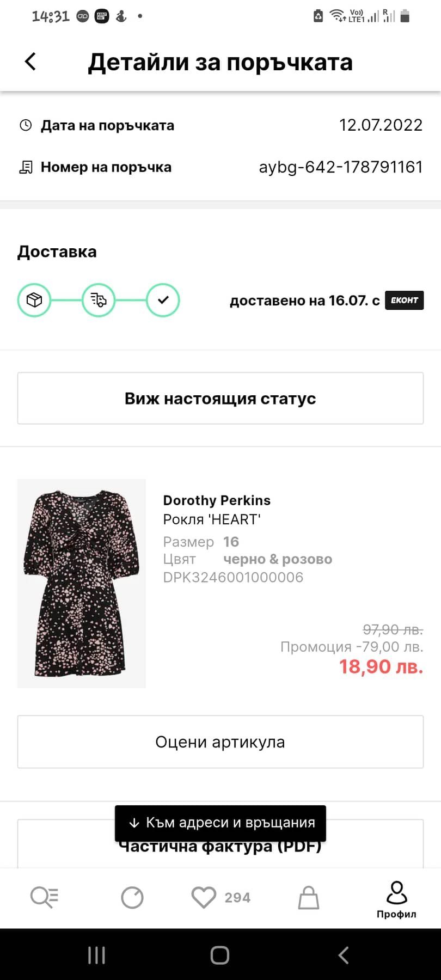
Task: Tap the back arrow in the header
Action: click(30, 62)
